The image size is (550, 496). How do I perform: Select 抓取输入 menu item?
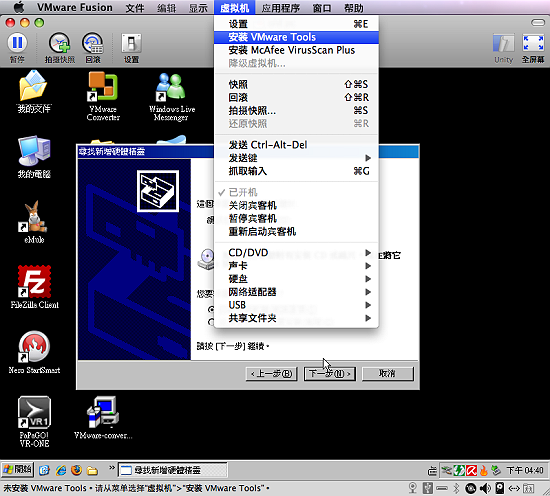point(296,171)
